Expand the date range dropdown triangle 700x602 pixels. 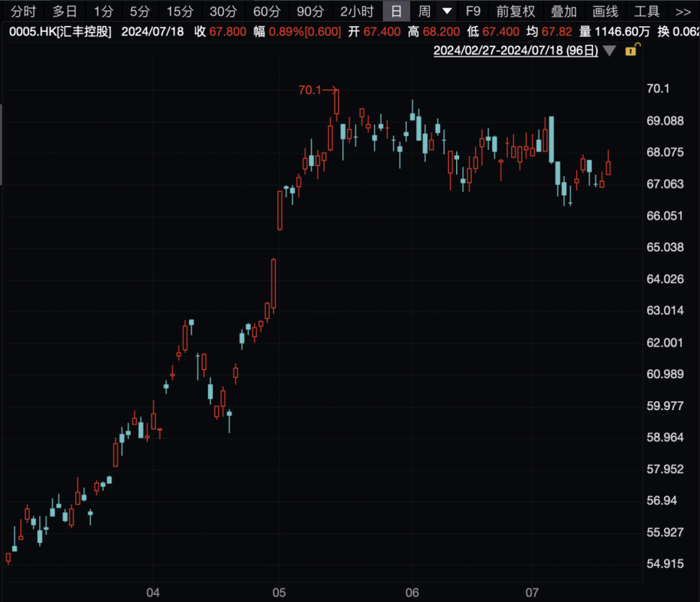610,51
